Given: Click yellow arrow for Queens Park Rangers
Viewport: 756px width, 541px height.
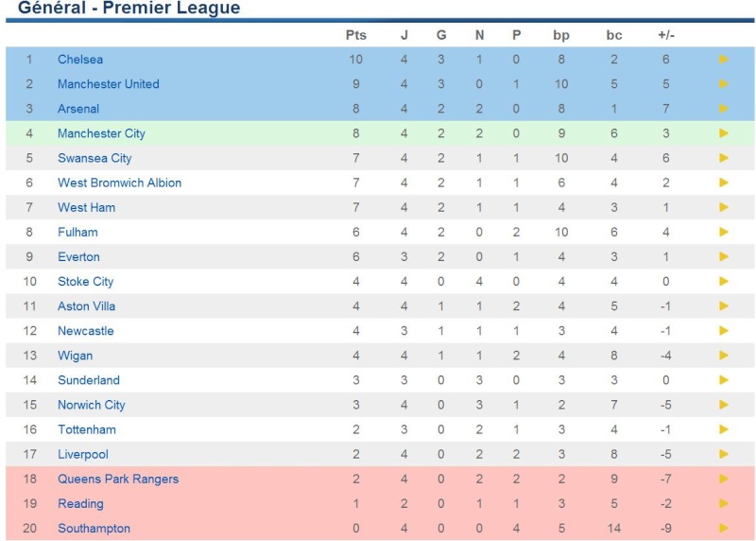Looking at the screenshot, I should pyautogui.click(x=723, y=479).
